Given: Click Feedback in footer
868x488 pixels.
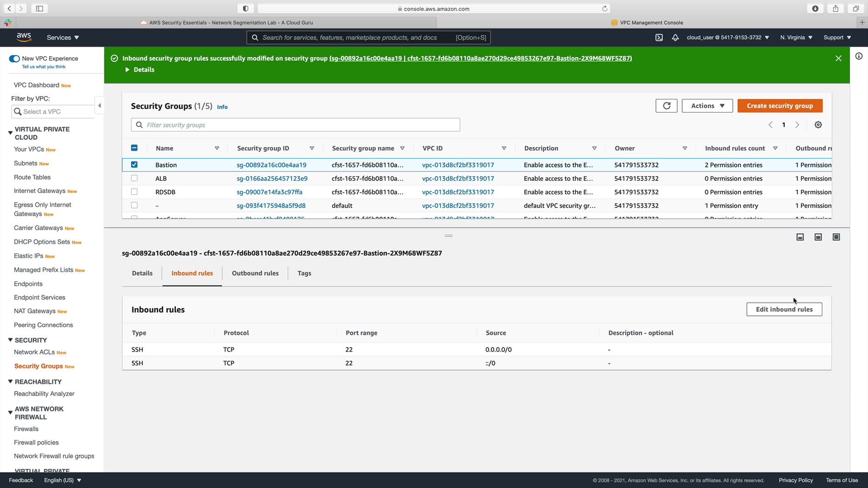Looking at the screenshot, I should click(21, 480).
